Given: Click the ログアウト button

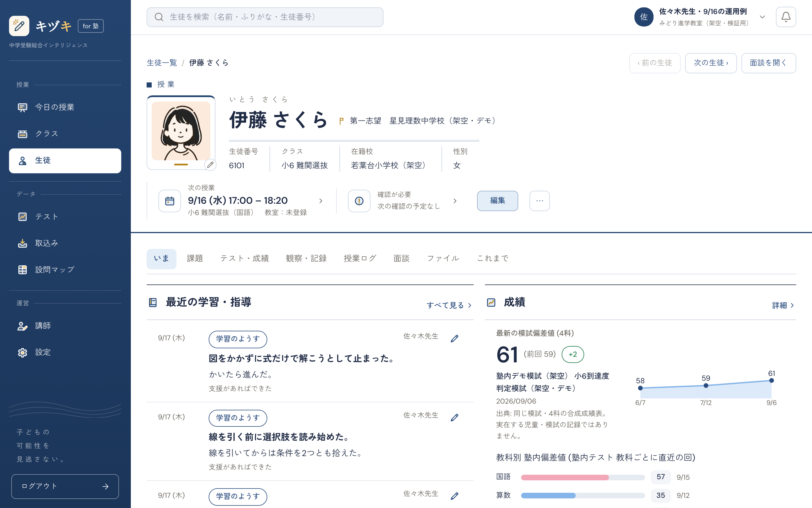Looking at the screenshot, I should (65, 486).
